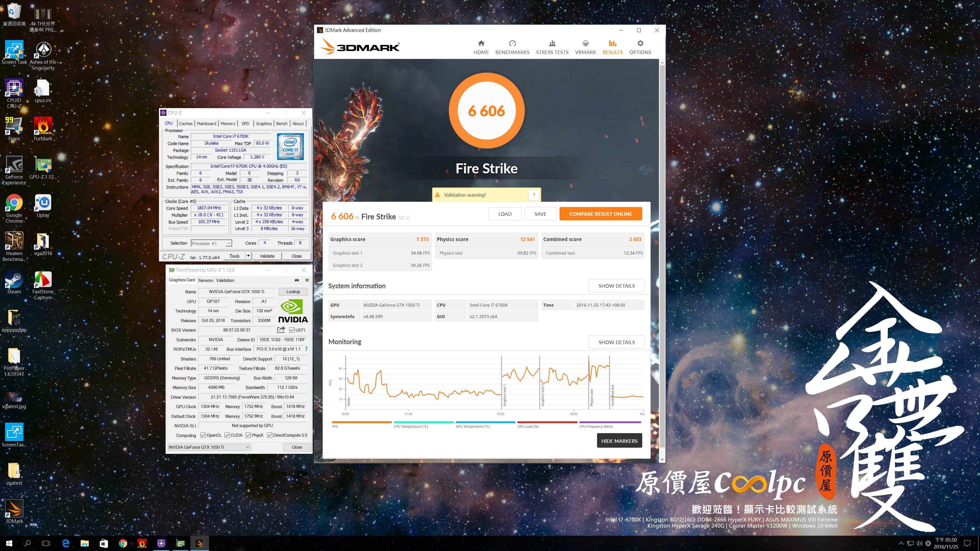Open BENCHMARKS section in 3DMark

click(512, 47)
